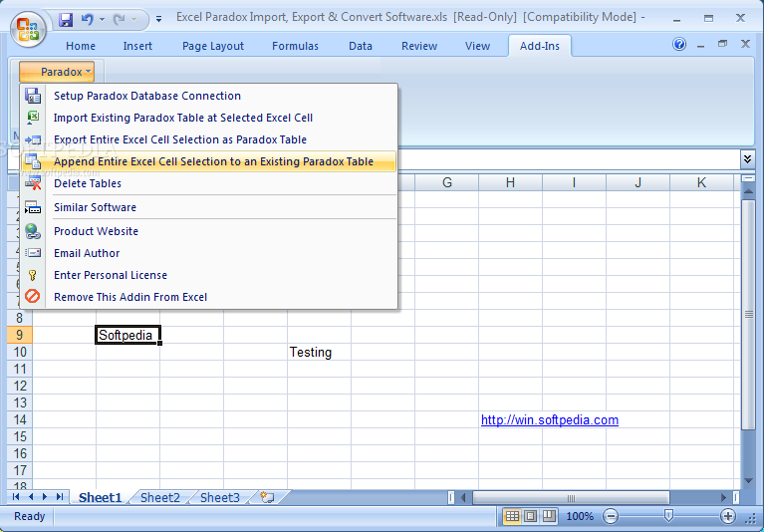Click the Undo arrow icon
The height and width of the screenshot is (532, 764).
[x=88, y=20]
